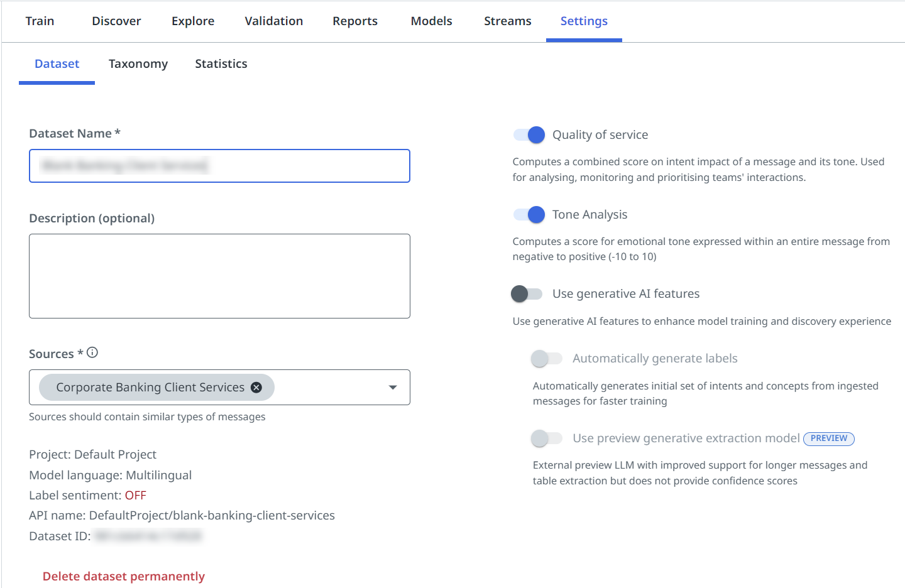Switch to the Statistics sub-tab
The image size is (905, 588).
[x=221, y=64]
